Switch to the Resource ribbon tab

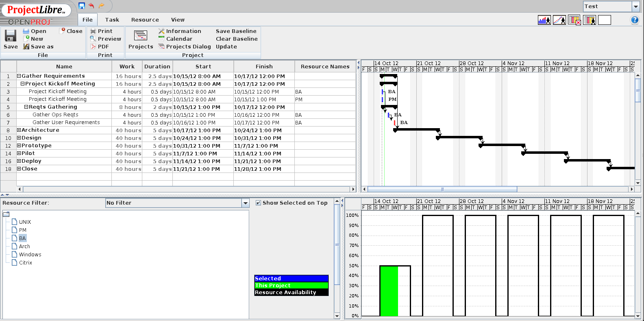pos(145,20)
